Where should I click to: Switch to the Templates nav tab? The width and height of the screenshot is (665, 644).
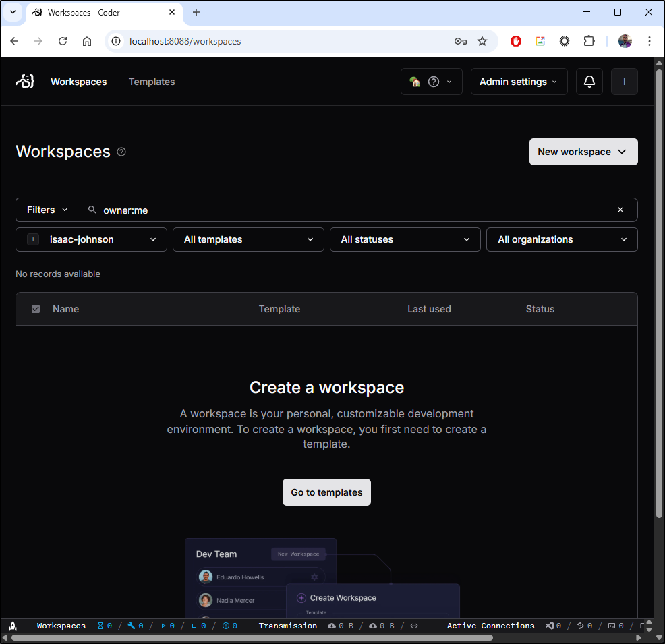tap(151, 82)
